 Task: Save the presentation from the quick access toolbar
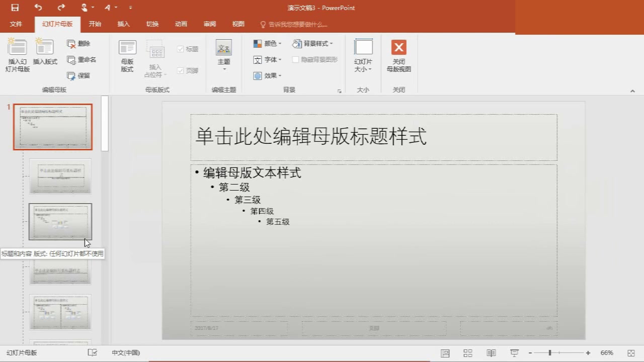[x=15, y=8]
